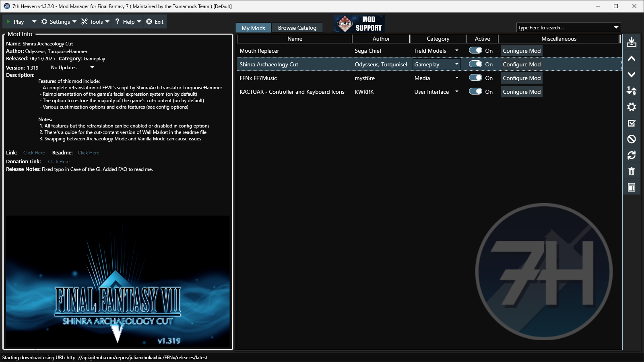Move selected mod up with up arrow
Screen dimensions: 644x362
coord(632,59)
